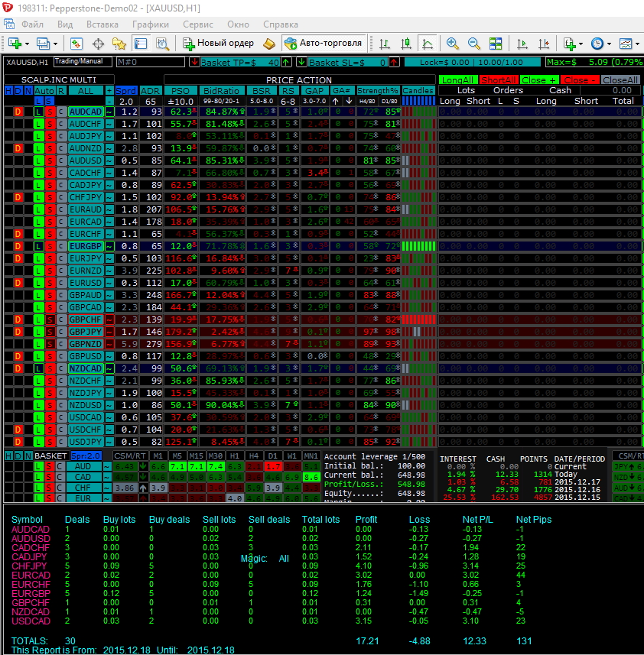The image size is (644, 655).
Task: Click the Новый ордер button
Action: (218, 43)
